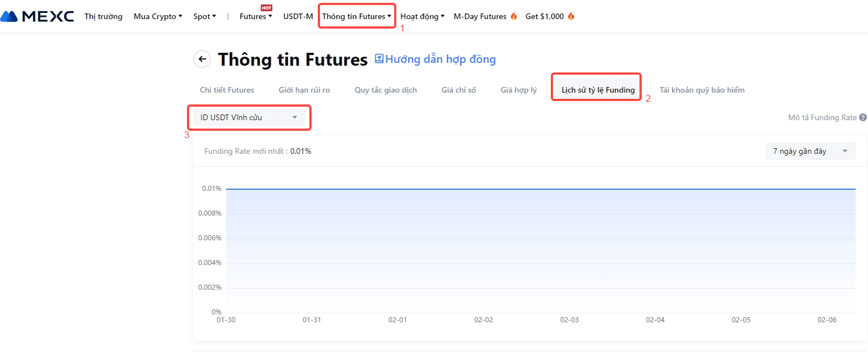Click the fire icon next to Get $1,000
This screenshot has height=352, width=868.
[x=571, y=16]
